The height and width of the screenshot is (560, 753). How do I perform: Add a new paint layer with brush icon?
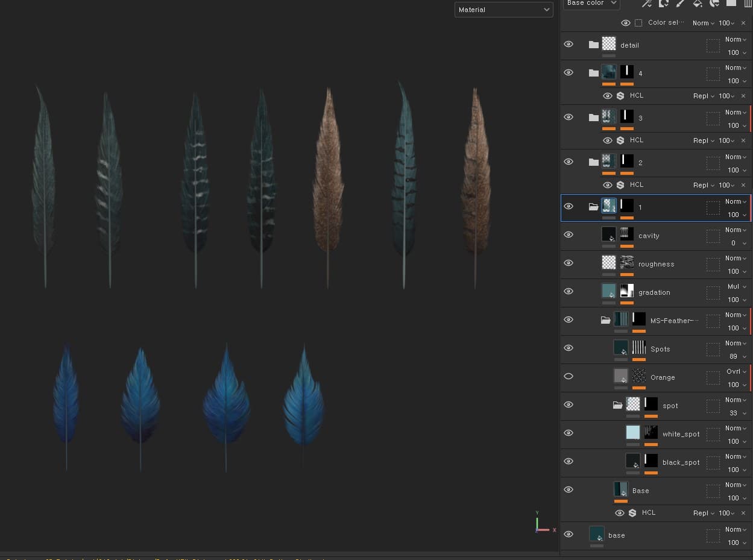pos(681,4)
